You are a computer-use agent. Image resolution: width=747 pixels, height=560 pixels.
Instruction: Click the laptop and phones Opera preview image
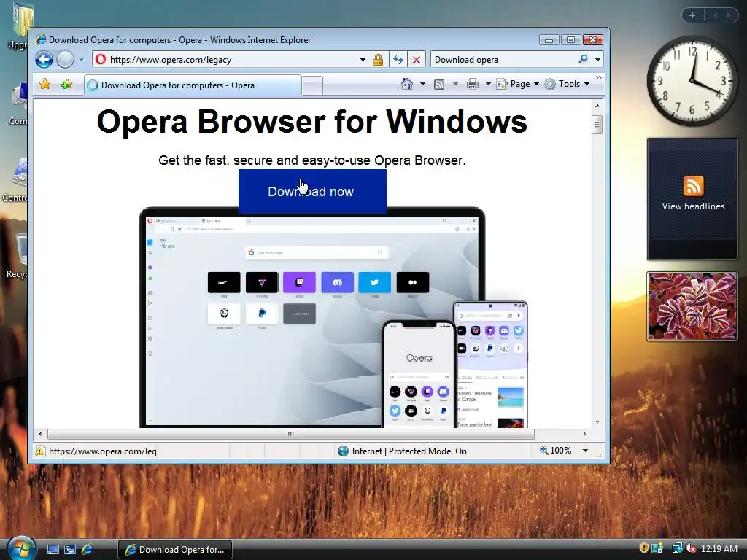tap(333, 317)
